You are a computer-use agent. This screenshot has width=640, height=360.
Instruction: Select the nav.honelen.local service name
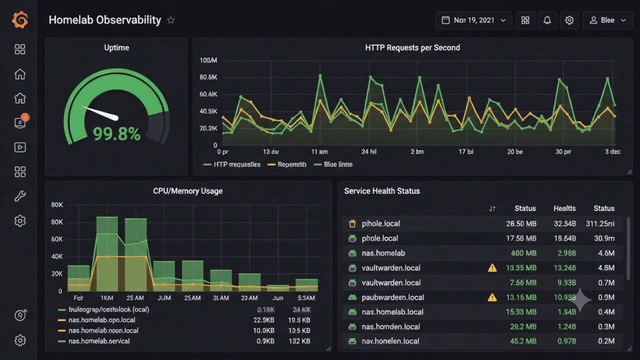click(390, 341)
